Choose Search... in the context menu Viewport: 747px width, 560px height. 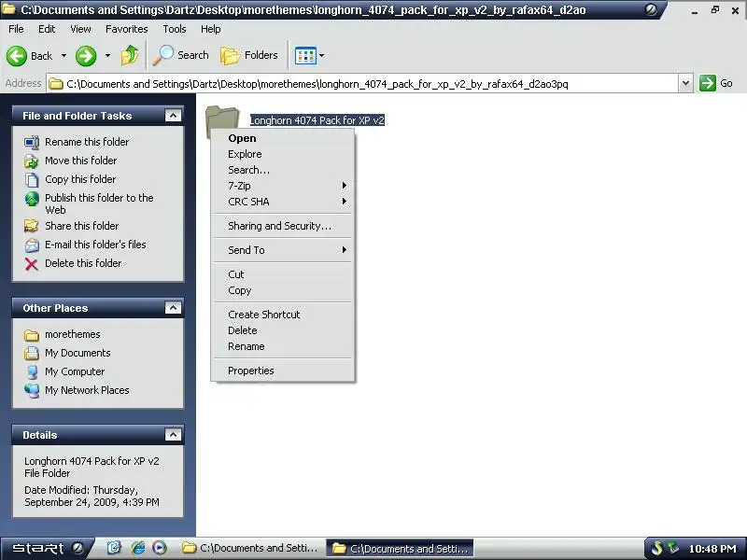click(x=283, y=170)
